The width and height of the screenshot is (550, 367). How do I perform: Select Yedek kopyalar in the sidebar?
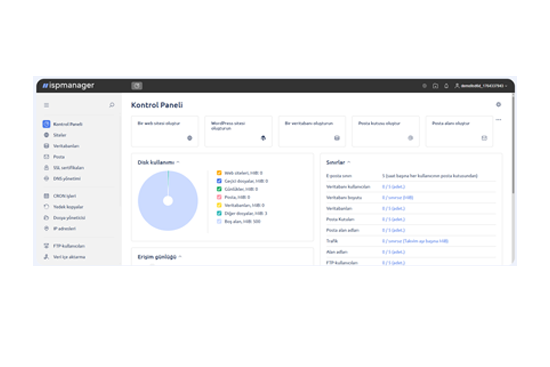coord(68,207)
